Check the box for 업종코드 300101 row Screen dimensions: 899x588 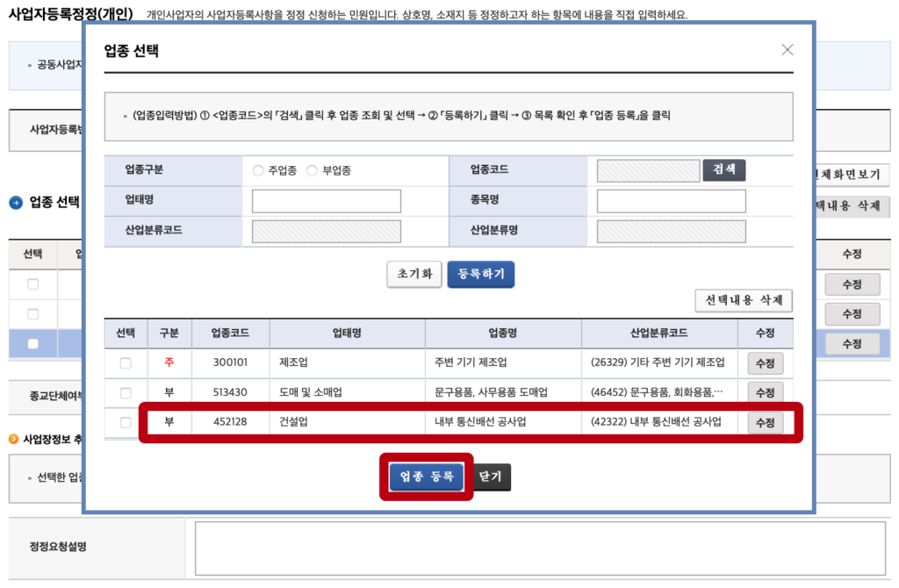tap(126, 363)
